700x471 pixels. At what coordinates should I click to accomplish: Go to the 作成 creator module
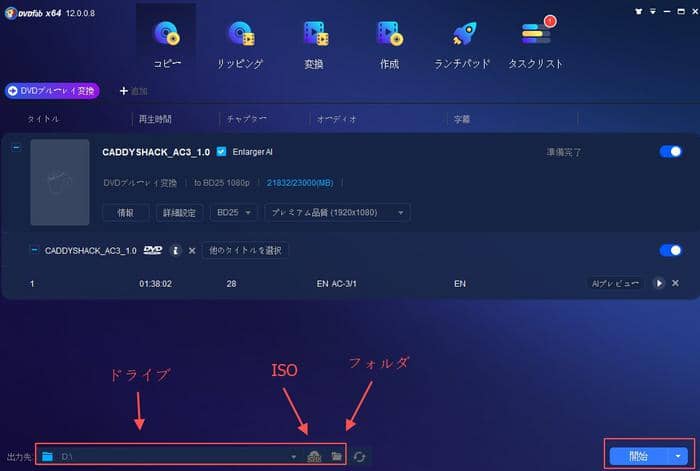tap(389, 44)
